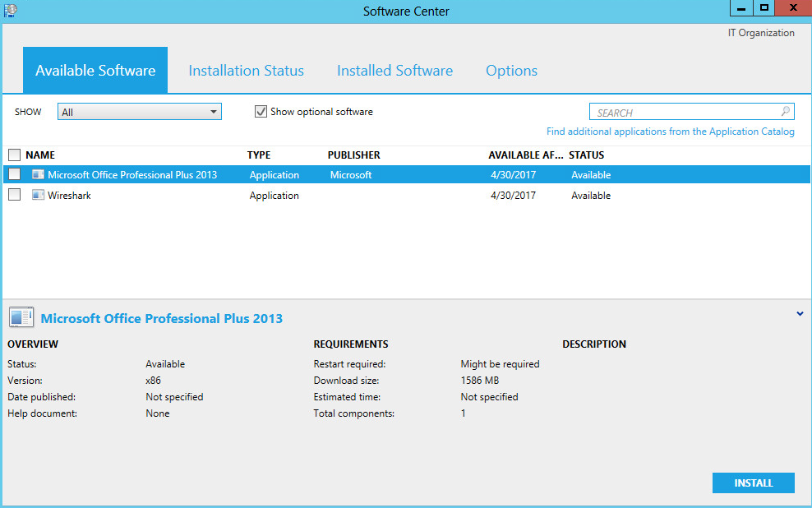The image size is (812, 508).
Task: Open the Installed Software tab
Action: 394,71
